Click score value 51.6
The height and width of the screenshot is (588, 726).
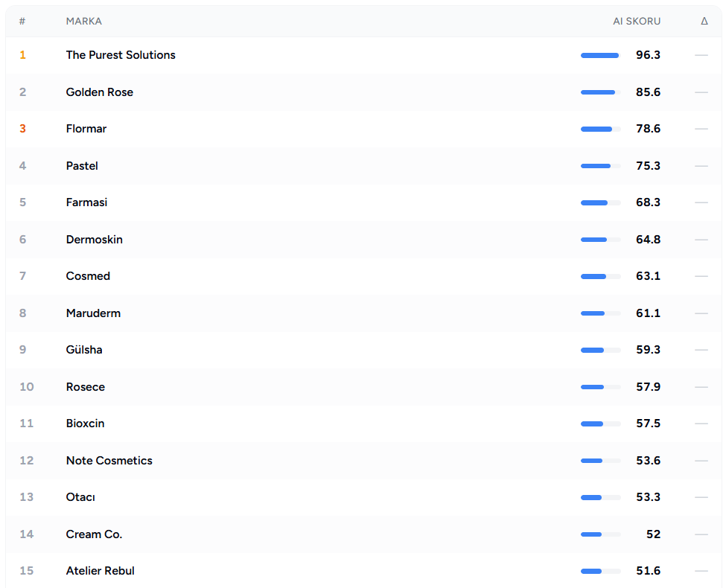[x=648, y=570]
